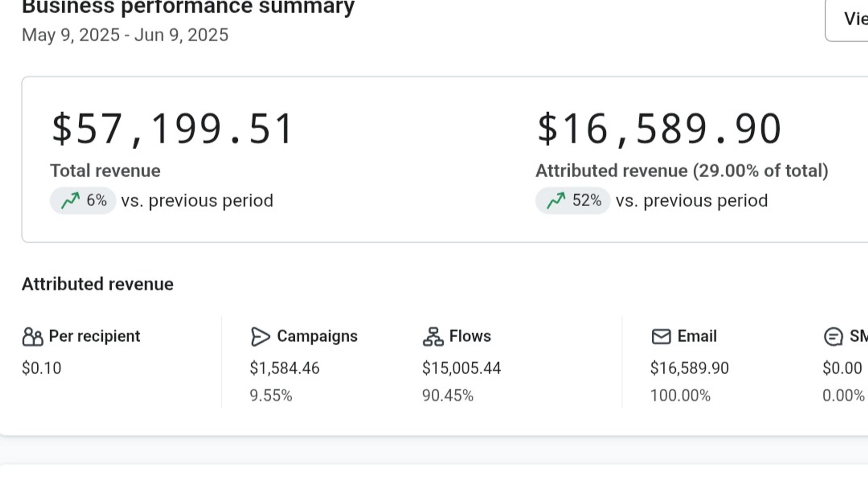The image size is (868, 488).
Task: Click the SMS chat bubble icon
Action: coord(833,337)
